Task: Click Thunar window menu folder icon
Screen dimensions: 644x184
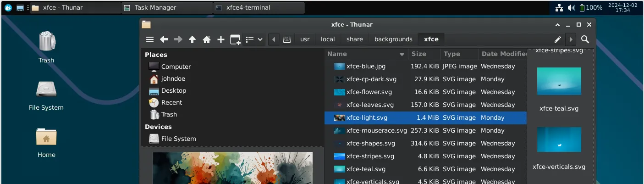Action: 146,25
